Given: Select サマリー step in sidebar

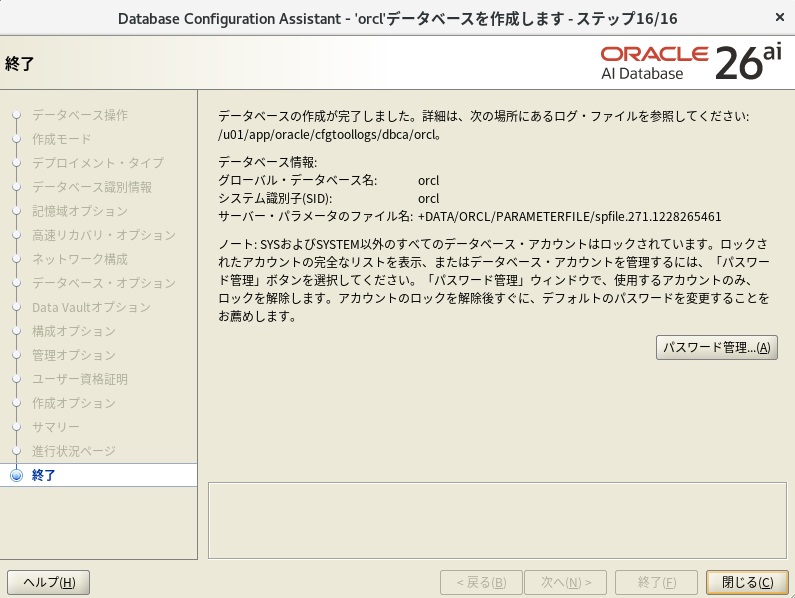Looking at the screenshot, I should pos(56,427).
